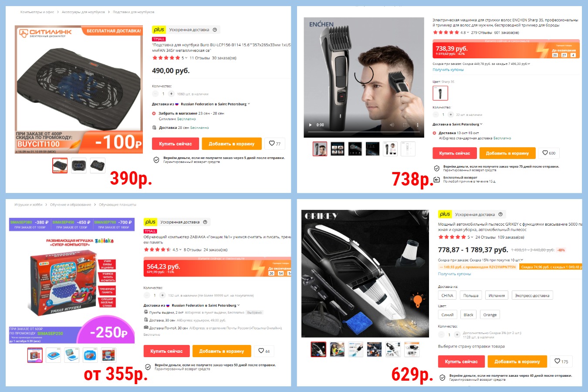Toggle fullscreen on trimmer video
The image size is (588, 392).
(405, 125)
